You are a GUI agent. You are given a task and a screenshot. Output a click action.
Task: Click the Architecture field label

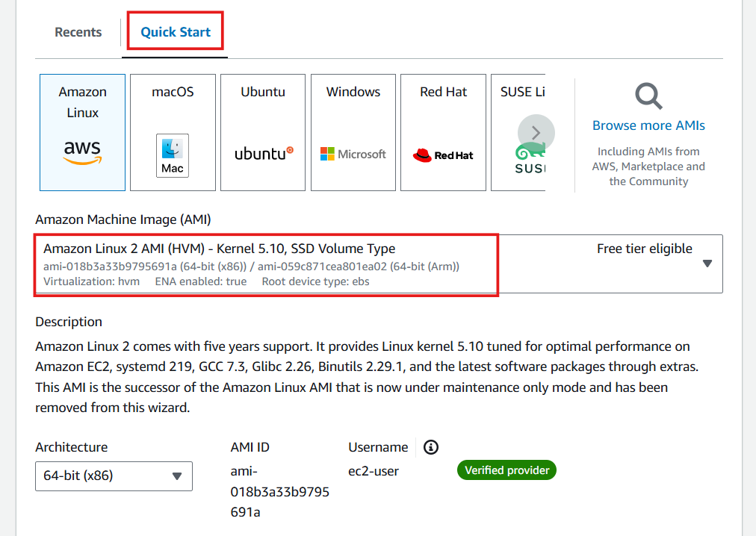(x=72, y=447)
